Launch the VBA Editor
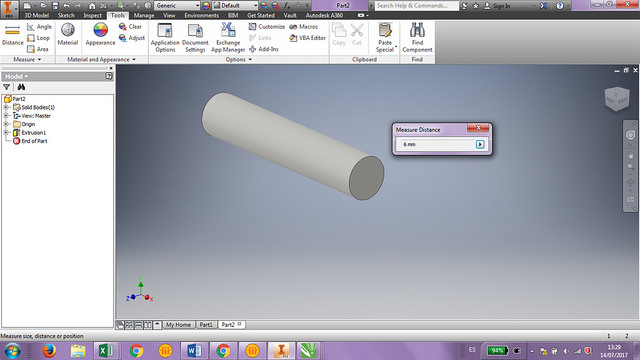Screen dimensions: 640x360 pyautogui.click(x=307, y=38)
